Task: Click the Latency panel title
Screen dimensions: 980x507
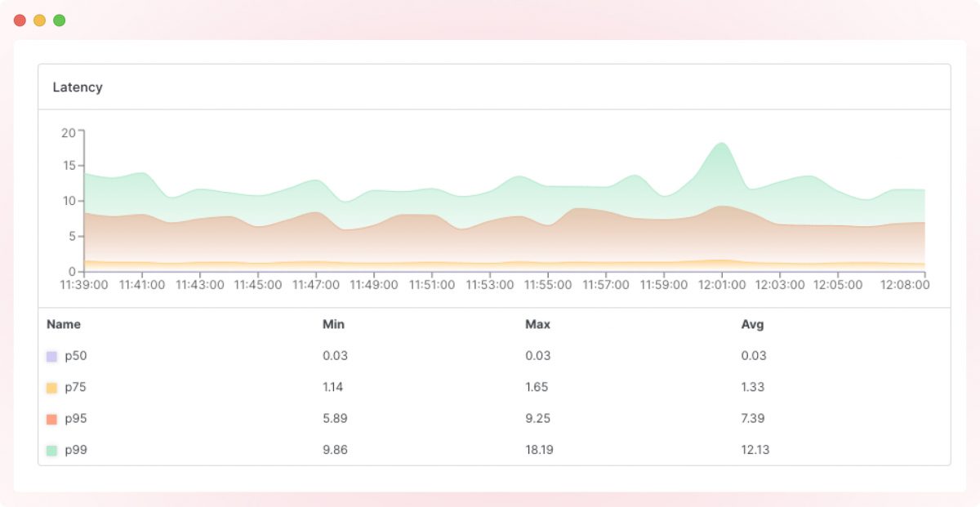Action: click(x=78, y=87)
